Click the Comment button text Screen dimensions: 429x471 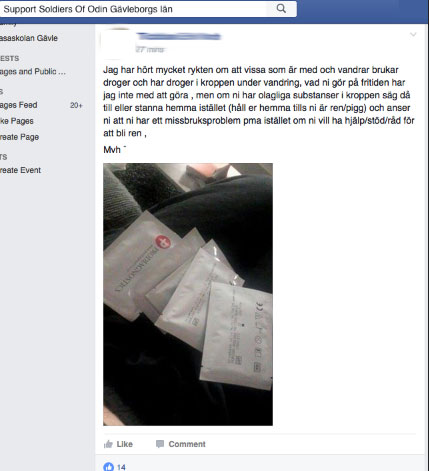(187, 444)
